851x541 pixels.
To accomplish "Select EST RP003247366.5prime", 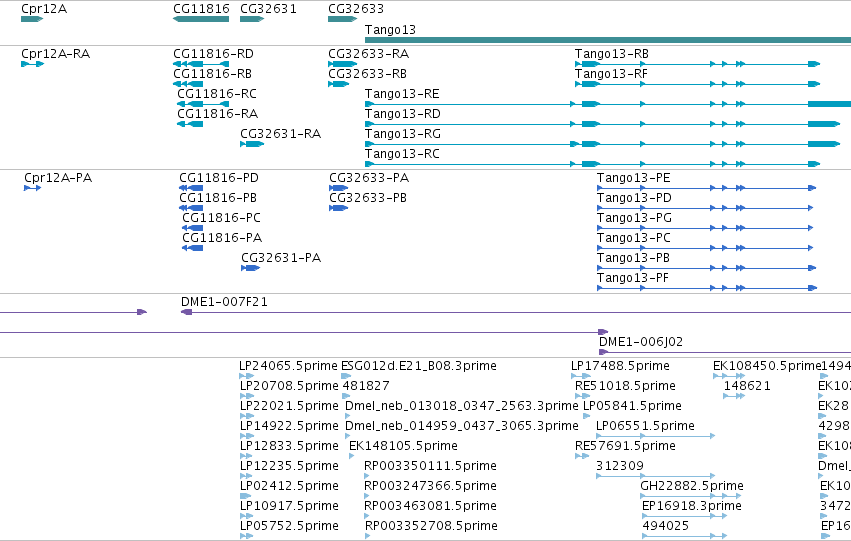I will 430,487.
